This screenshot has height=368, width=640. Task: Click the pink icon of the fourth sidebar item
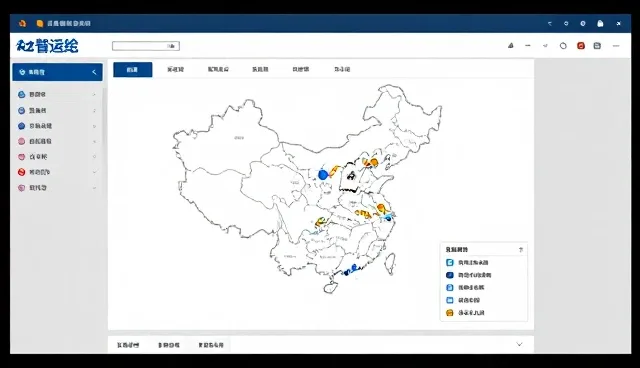pos(22,142)
